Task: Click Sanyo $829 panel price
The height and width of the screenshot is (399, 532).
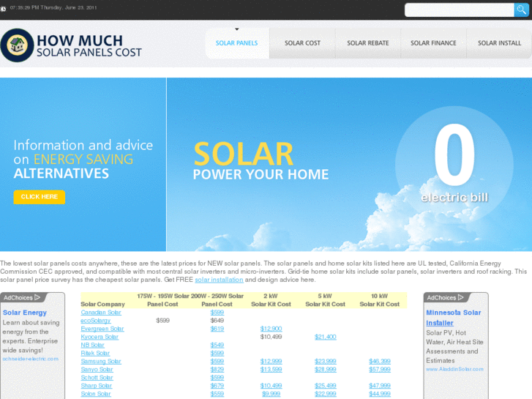Action: pyautogui.click(x=217, y=370)
